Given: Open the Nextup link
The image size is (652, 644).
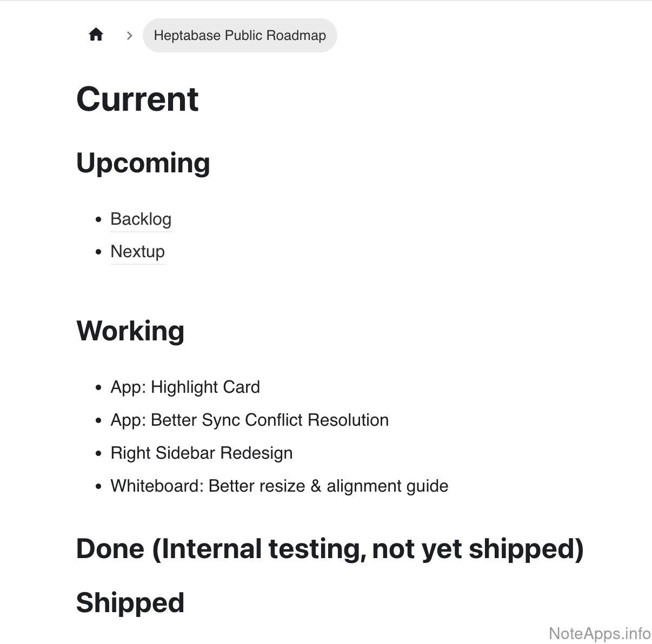Looking at the screenshot, I should (x=137, y=251).
